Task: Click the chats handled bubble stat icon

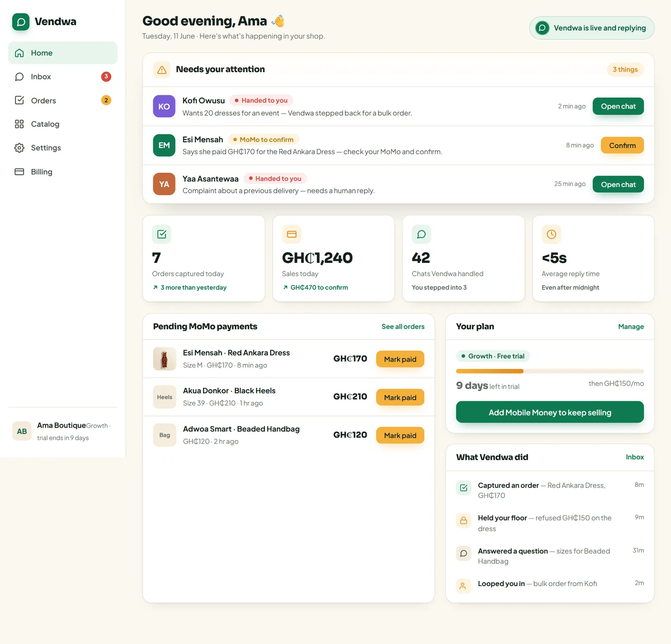Action: (x=421, y=234)
